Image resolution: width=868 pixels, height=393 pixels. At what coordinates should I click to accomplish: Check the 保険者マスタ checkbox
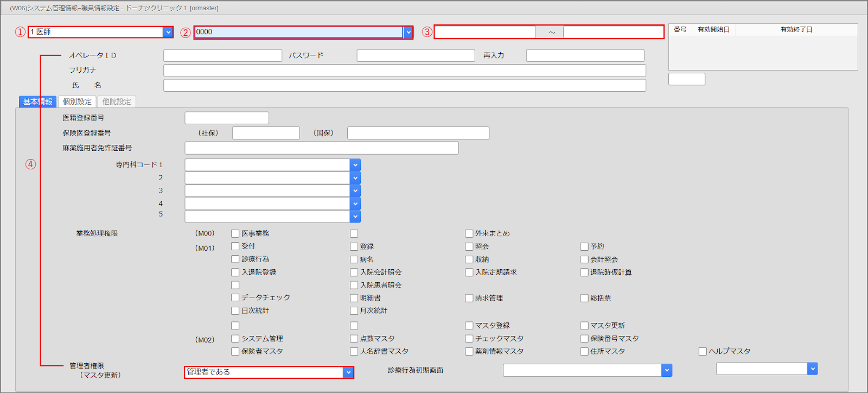coord(235,352)
